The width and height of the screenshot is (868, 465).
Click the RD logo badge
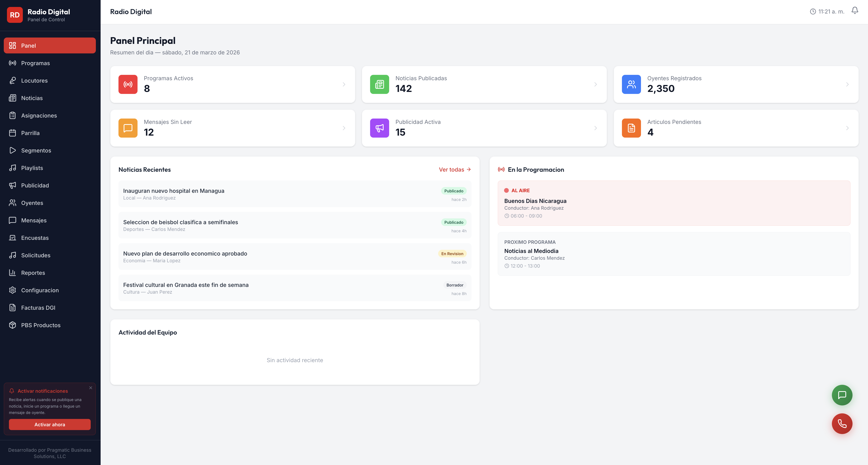14,15
